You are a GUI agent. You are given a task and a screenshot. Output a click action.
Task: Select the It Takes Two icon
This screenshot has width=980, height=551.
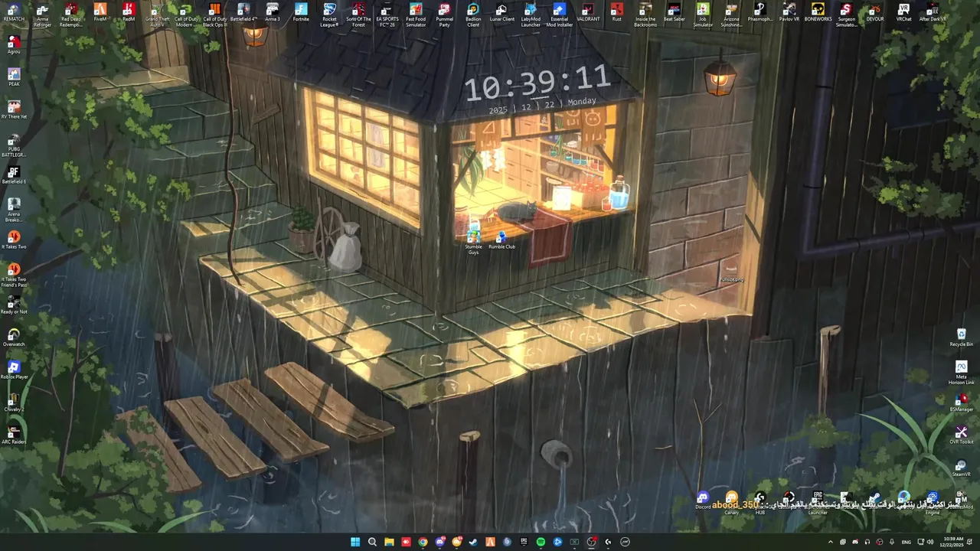(x=14, y=240)
